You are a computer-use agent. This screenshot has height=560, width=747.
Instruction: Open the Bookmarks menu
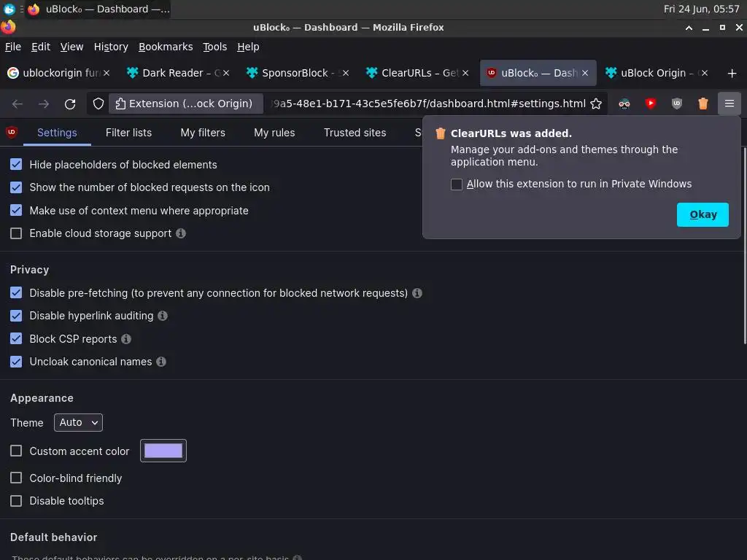pos(166,47)
